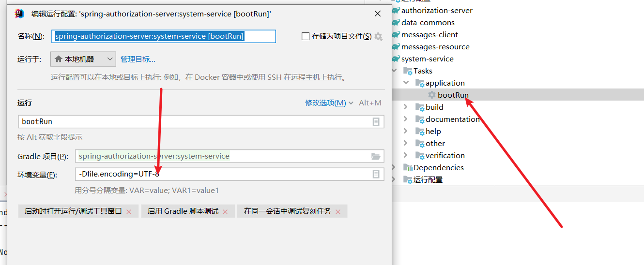This screenshot has width=644, height=265.
Task: Select authorization-server Gradle module
Action: click(x=436, y=10)
